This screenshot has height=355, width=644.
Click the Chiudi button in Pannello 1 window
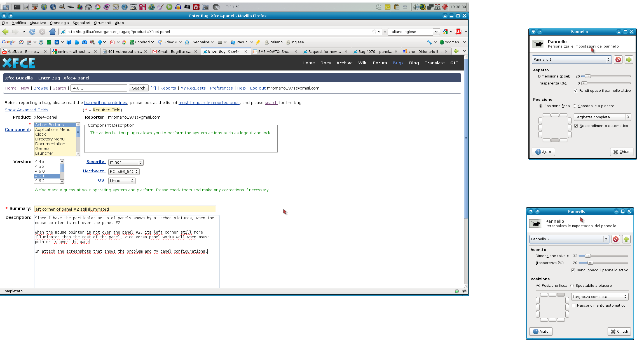(621, 152)
